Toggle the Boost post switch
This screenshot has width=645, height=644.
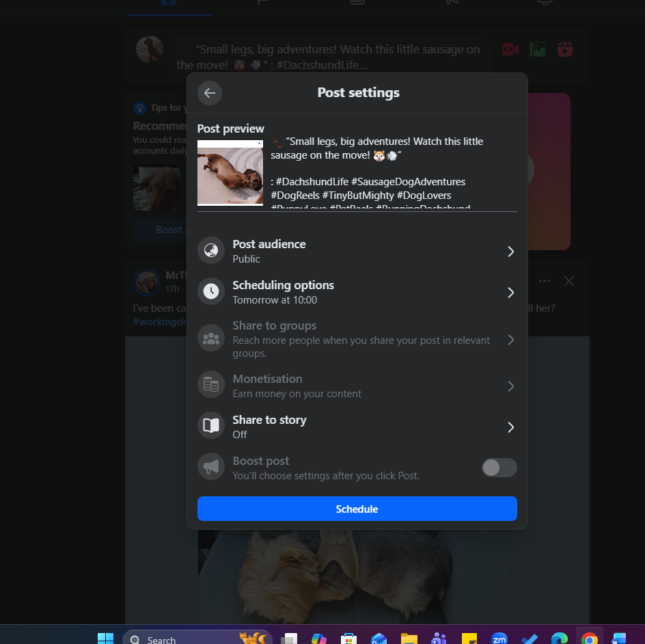pos(499,468)
